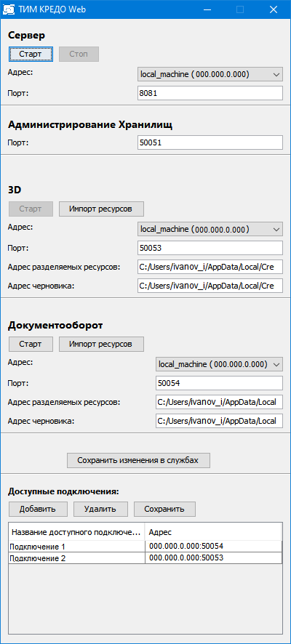Click the disabled Стоп button in Сервер
The height and width of the screenshot is (644, 291).
pos(79,55)
